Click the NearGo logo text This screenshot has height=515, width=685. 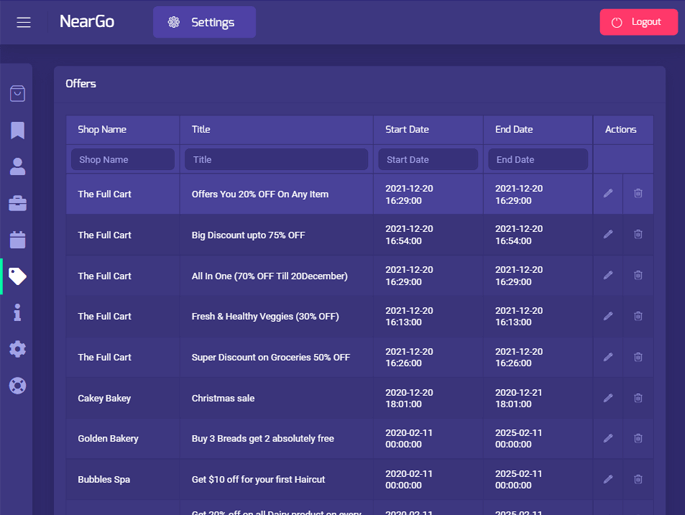pos(87,21)
